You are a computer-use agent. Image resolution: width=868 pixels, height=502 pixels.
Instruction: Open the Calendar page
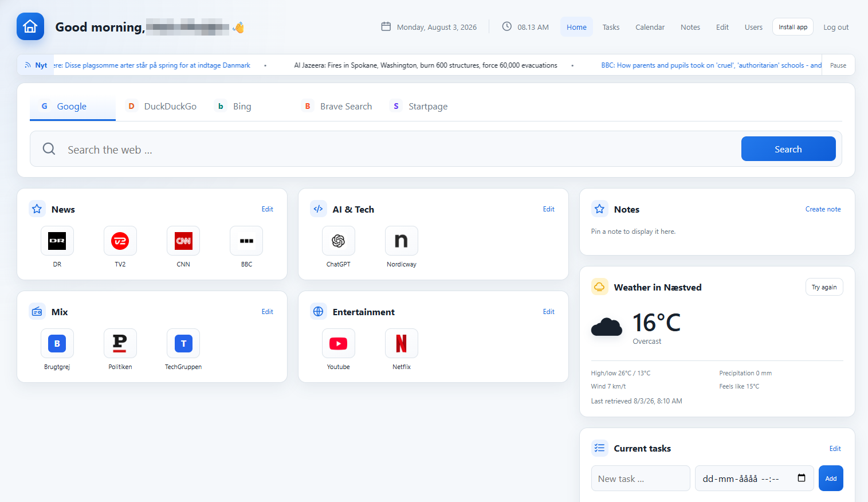click(650, 27)
